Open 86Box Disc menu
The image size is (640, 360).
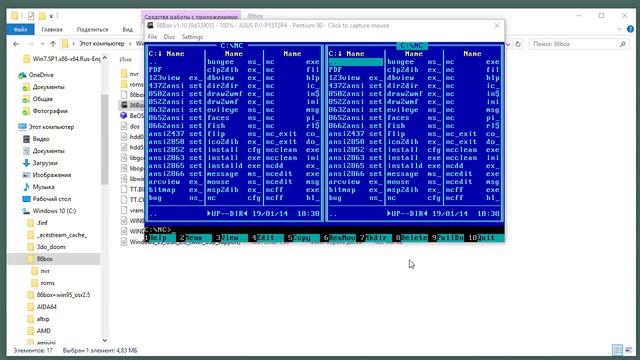click(x=169, y=37)
